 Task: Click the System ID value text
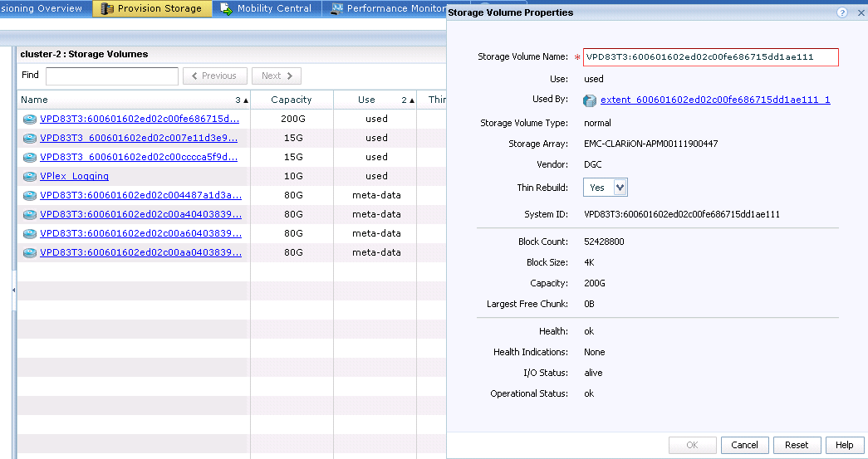[x=682, y=214]
